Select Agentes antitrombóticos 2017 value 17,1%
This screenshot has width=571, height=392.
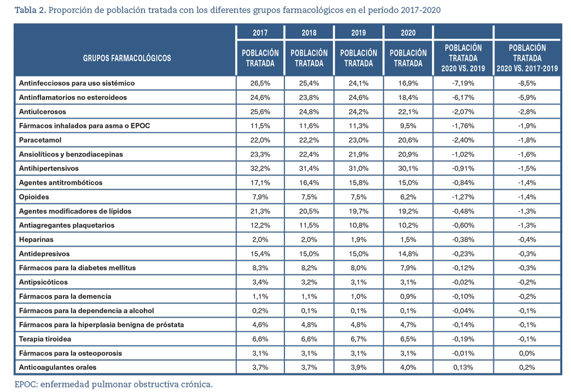click(260, 183)
